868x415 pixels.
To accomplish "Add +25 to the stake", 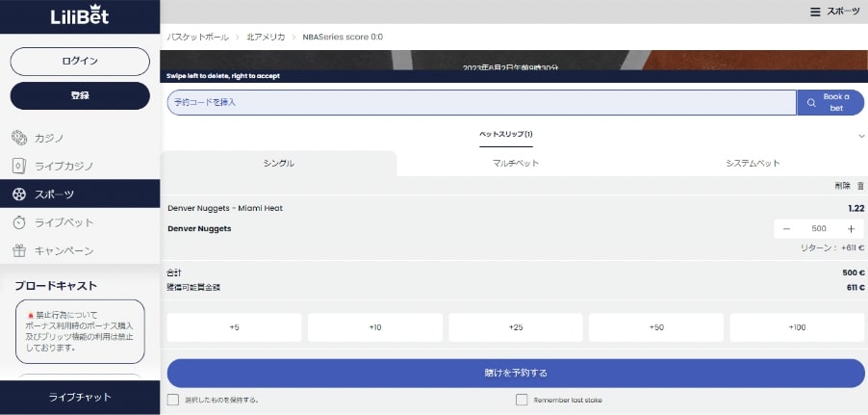I will tap(516, 327).
